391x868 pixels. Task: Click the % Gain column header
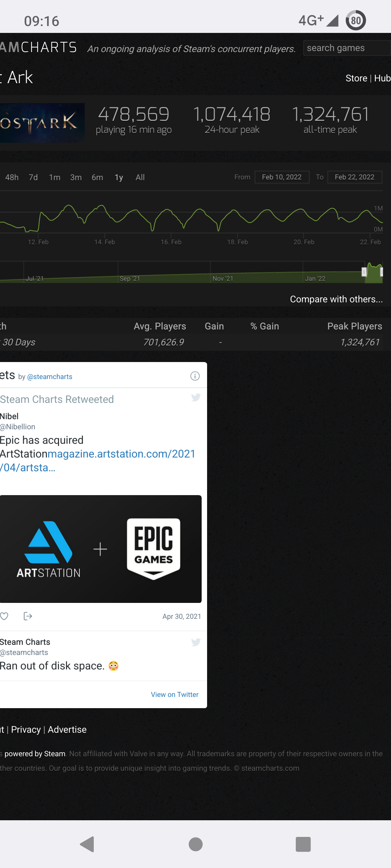pos(265,326)
